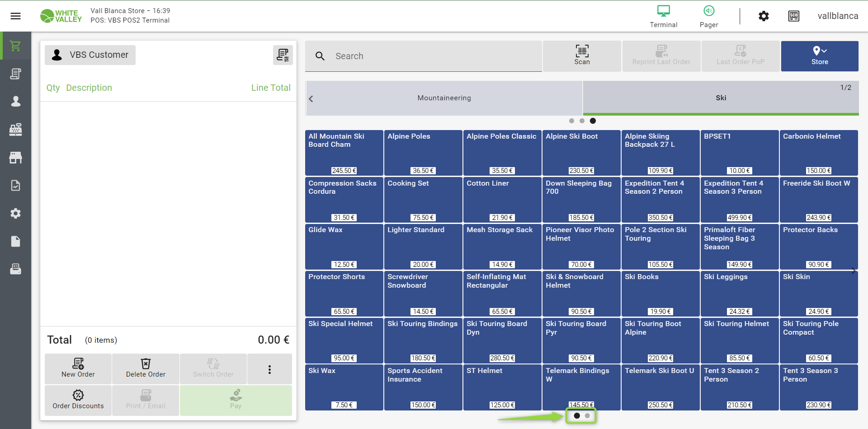Click the New Order button

pos(78,369)
